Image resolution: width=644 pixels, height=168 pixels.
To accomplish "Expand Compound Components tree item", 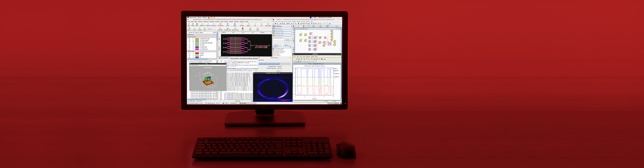I will 279,51.
